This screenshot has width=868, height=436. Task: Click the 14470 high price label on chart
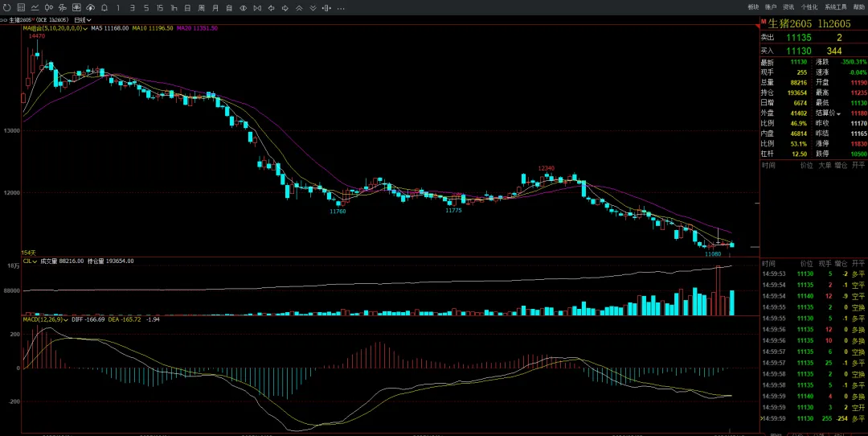[37, 35]
